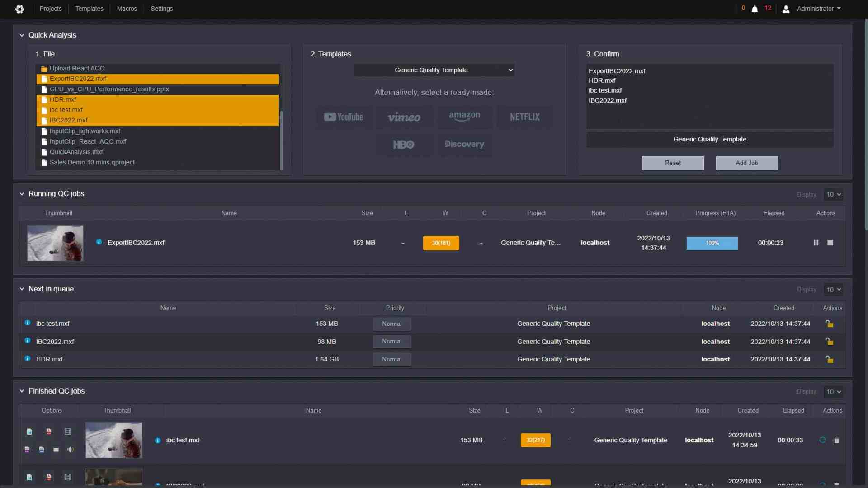Open the Templates menu
868x488 pixels.
(x=89, y=9)
